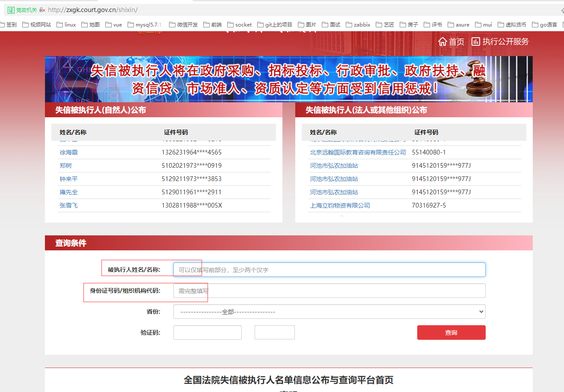Open the axure bookmarks folder icon
Screen dimensions: 564x392
pos(450,24)
